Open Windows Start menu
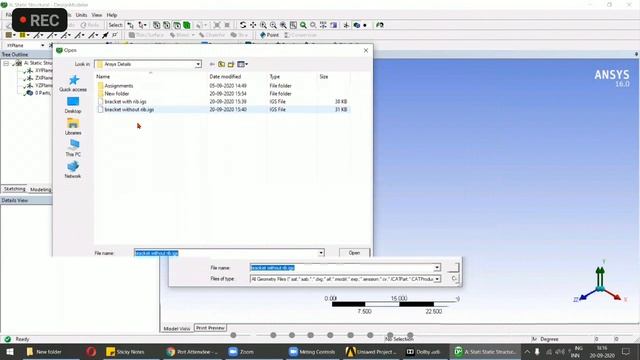The width and height of the screenshot is (640, 360). [9, 351]
